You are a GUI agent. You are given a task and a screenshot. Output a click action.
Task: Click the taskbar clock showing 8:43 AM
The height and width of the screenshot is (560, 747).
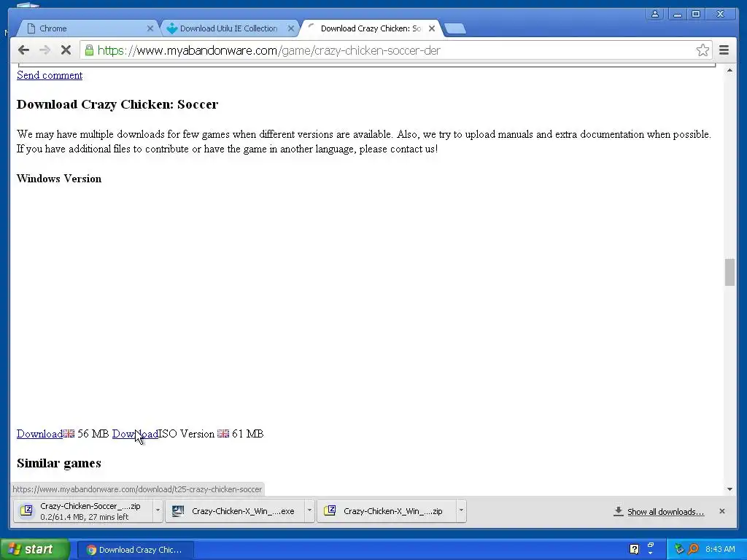[720, 549]
